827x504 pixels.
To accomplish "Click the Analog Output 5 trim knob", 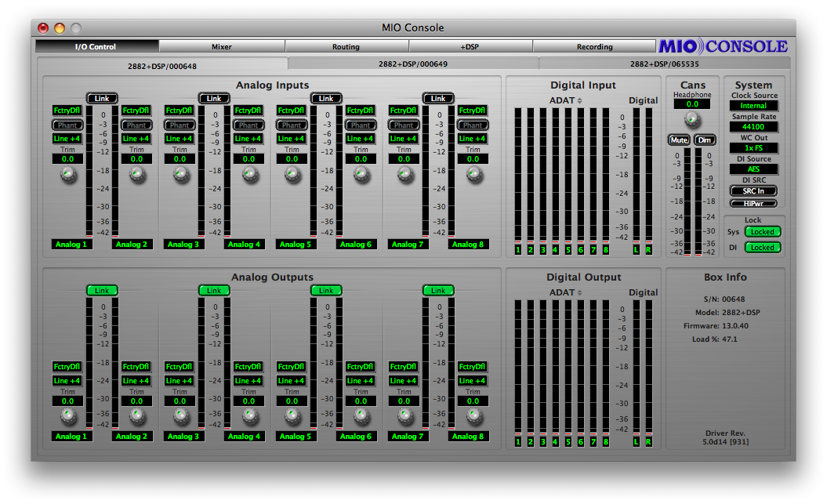I will click(x=292, y=417).
